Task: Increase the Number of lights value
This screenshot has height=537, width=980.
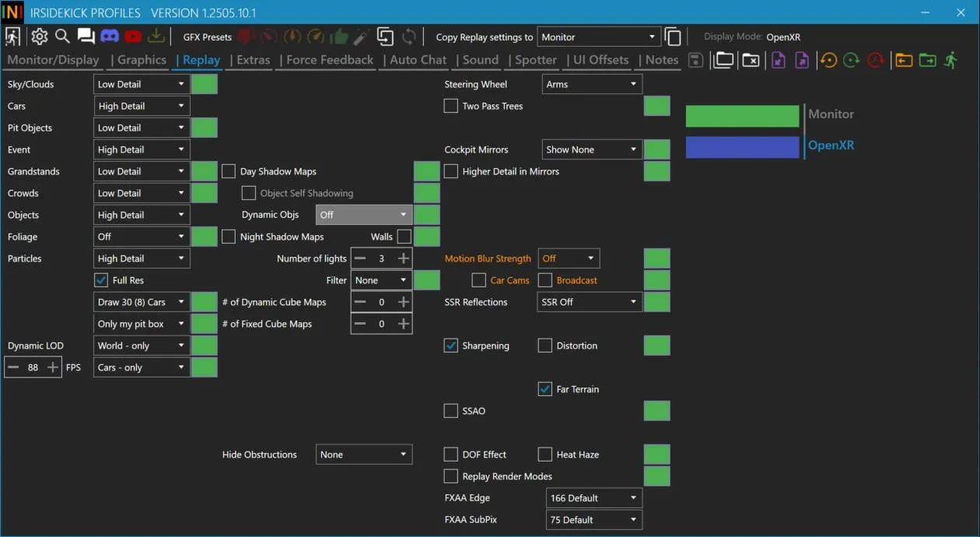Action: point(403,258)
